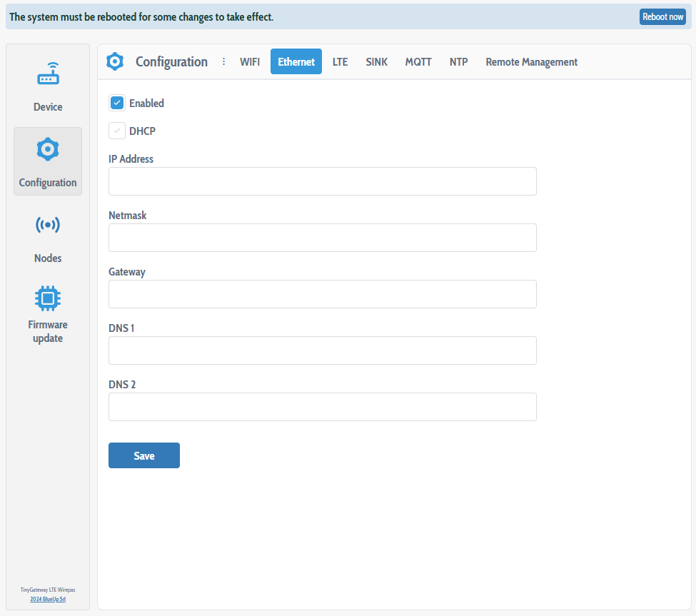Go to the MQTT tab
The width and height of the screenshot is (696, 616).
(x=418, y=62)
